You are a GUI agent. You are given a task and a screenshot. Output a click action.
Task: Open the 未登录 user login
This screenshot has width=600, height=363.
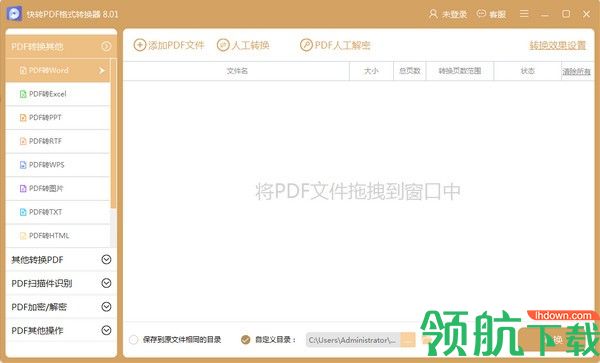pos(448,15)
